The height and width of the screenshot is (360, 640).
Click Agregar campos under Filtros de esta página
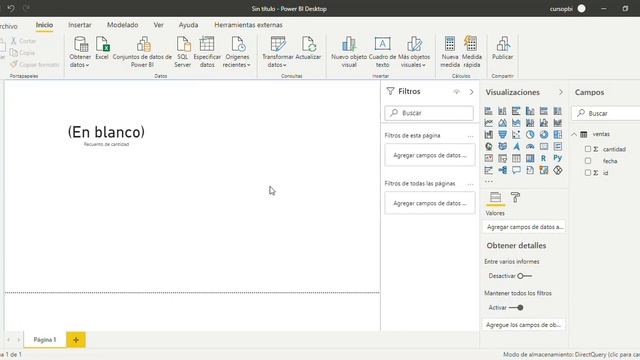[430, 155]
